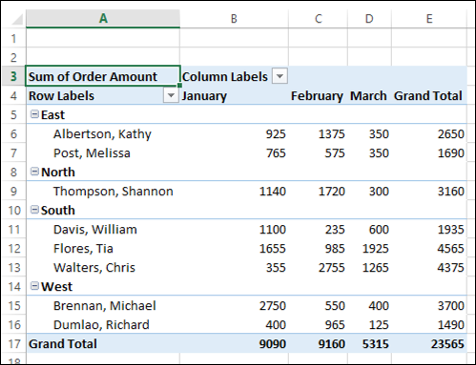This screenshot has width=476, height=365.
Task: Click the West region label
Action: click(x=56, y=287)
